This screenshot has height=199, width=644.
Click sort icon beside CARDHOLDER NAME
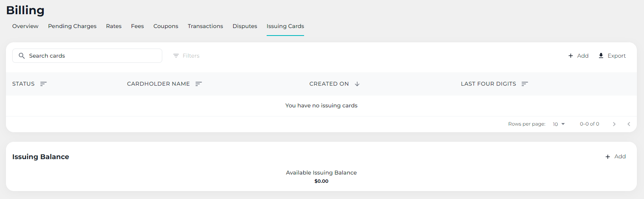tap(199, 84)
